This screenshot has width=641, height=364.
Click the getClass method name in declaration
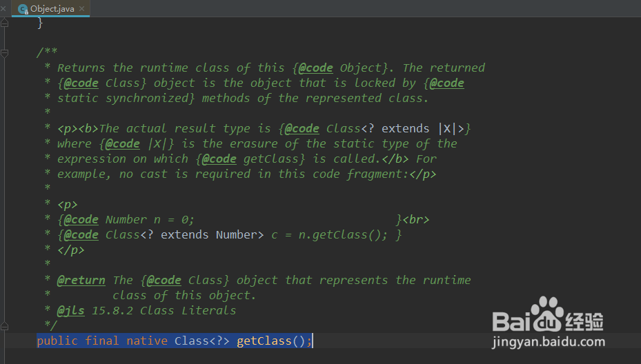(x=264, y=341)
